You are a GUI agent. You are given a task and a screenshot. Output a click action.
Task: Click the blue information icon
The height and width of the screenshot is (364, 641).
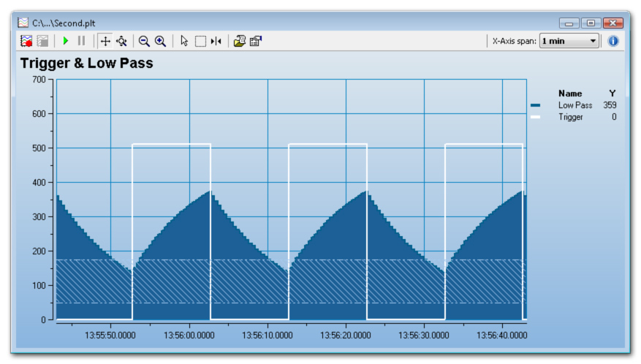click(x=613, y=41)
